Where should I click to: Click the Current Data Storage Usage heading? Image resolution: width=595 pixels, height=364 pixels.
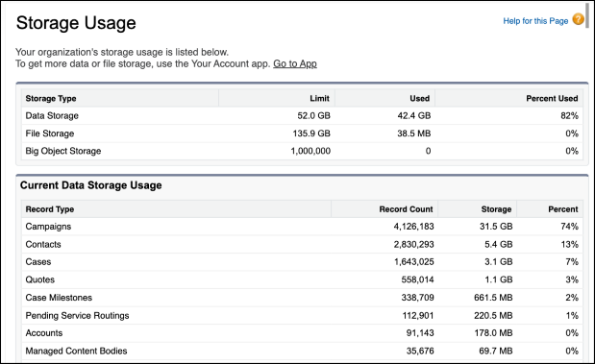coord(90,185)
